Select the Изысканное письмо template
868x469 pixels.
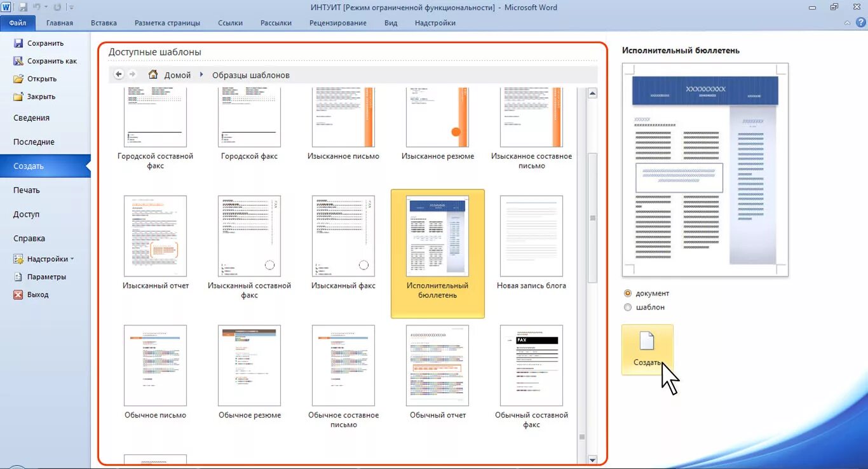pos(343,125)
